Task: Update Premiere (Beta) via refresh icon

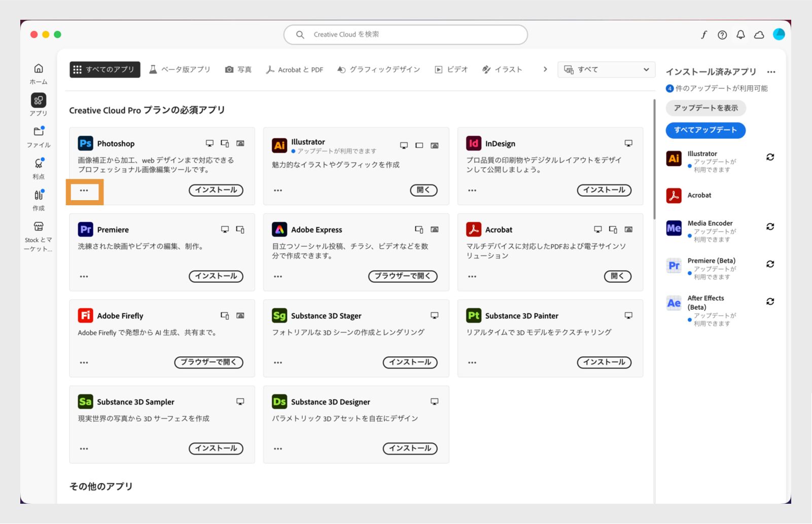Action: [x=770, y=264]
